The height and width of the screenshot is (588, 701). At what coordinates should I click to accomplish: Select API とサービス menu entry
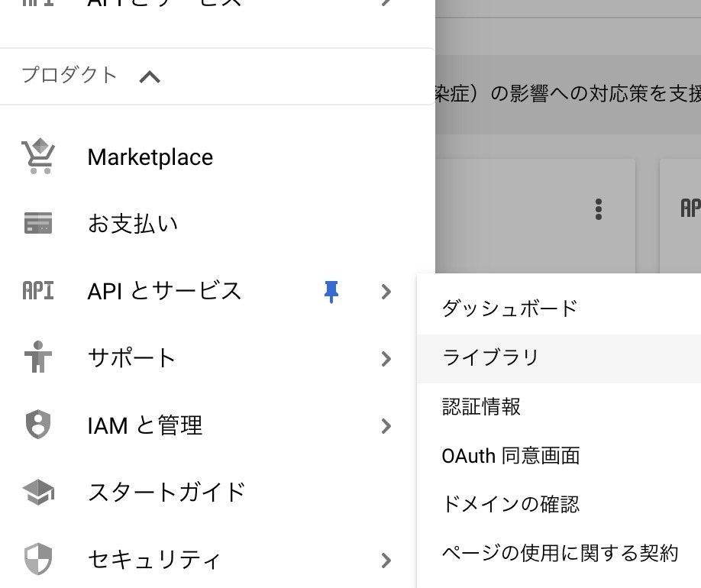click(164, 291)
